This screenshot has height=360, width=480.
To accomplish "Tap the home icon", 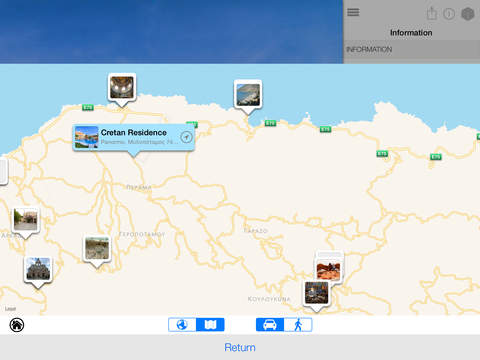I will coord(17,325).
